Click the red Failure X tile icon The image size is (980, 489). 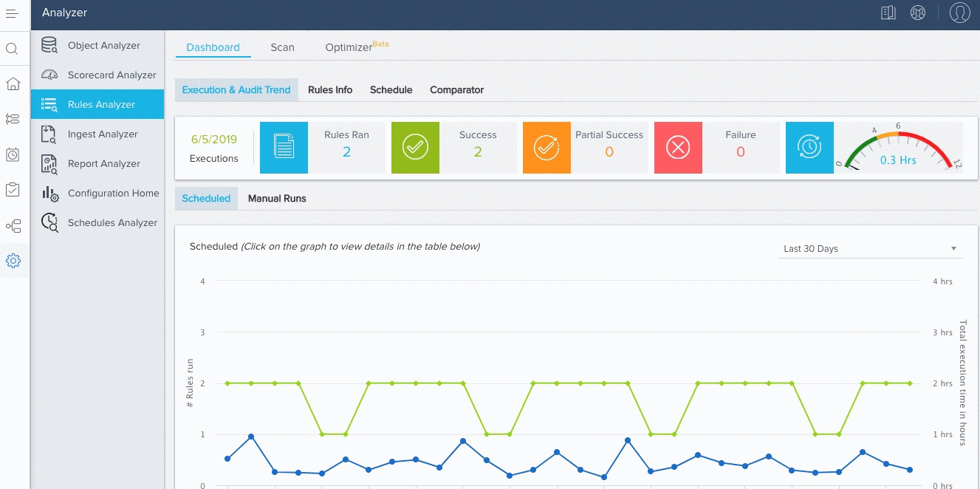pyautogui.click(x=678, y=148)
